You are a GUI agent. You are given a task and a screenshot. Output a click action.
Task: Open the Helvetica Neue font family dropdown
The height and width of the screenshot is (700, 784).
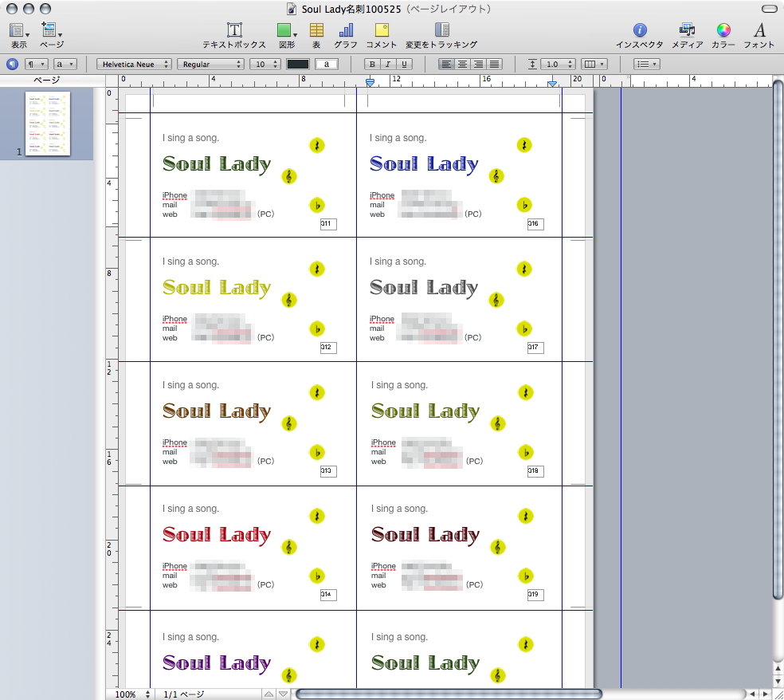(134, 64)
